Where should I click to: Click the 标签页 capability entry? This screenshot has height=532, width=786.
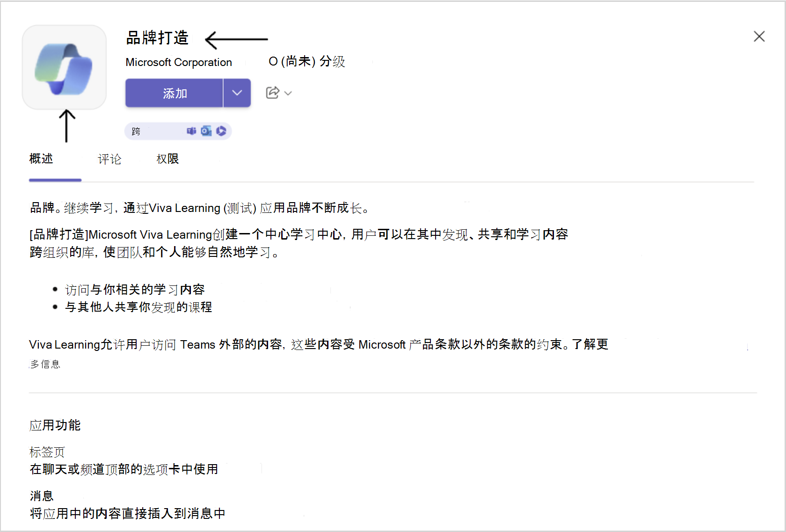click(x=46, y=452)
